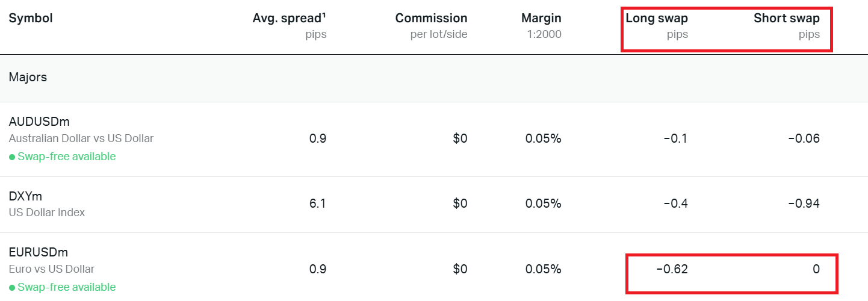Click DXYm short swap value −0.94
The width and height of the screenshot is (868, 301).
804,203
